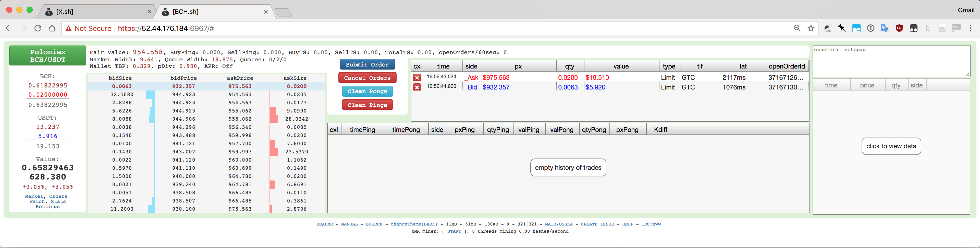This screenshot has height=248, width=980.
Task: Open the HELP footer link
Action: pos(628,224)
